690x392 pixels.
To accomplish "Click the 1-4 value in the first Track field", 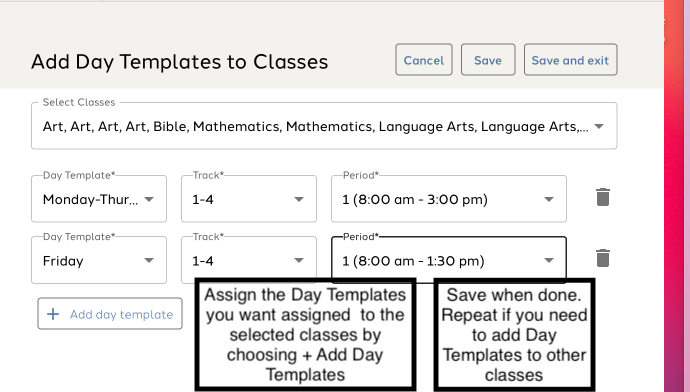I will click(x=203, y=200).
